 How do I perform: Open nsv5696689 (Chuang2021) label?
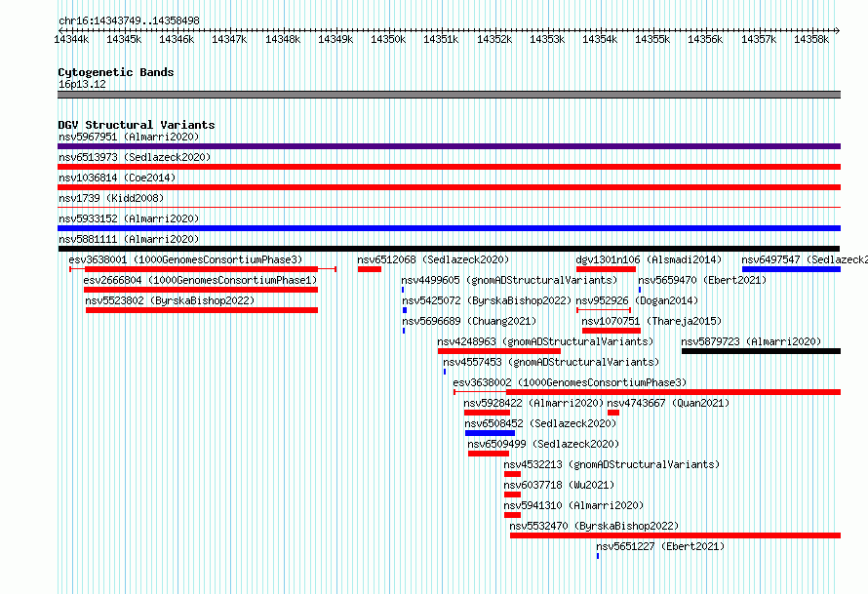pos(469,321)
